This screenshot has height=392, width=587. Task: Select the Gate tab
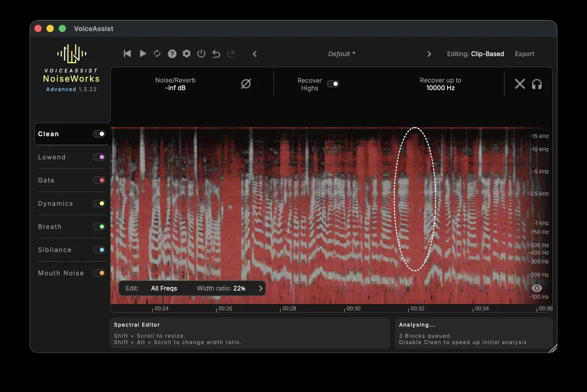tap(46, 180)
